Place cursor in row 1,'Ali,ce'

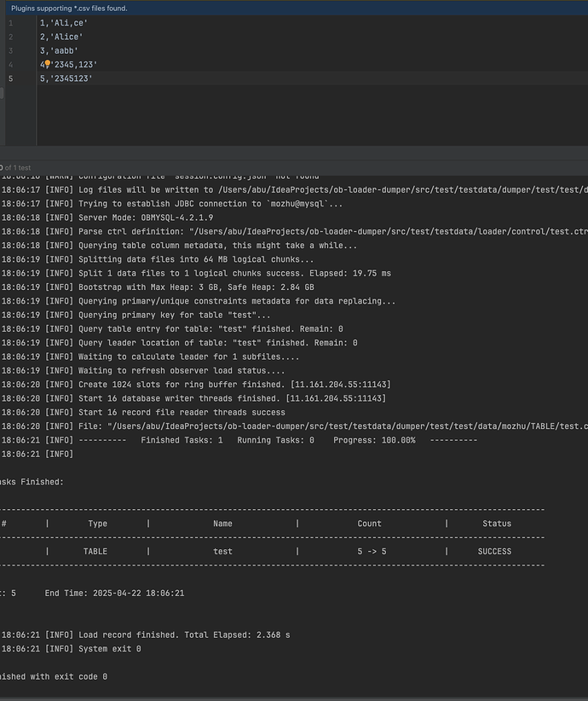(63, 23)
